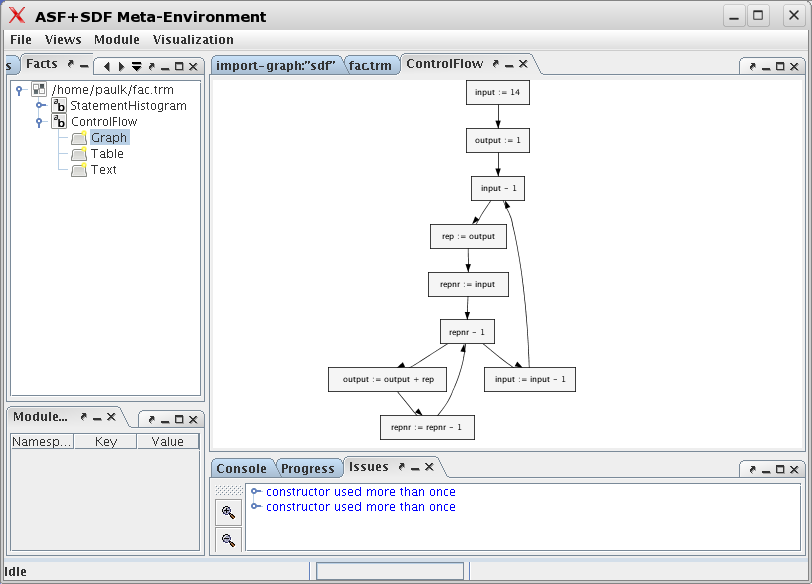Click the folder icon beside Table node
This screenshot has height=584, width=812.
point(79,153)
